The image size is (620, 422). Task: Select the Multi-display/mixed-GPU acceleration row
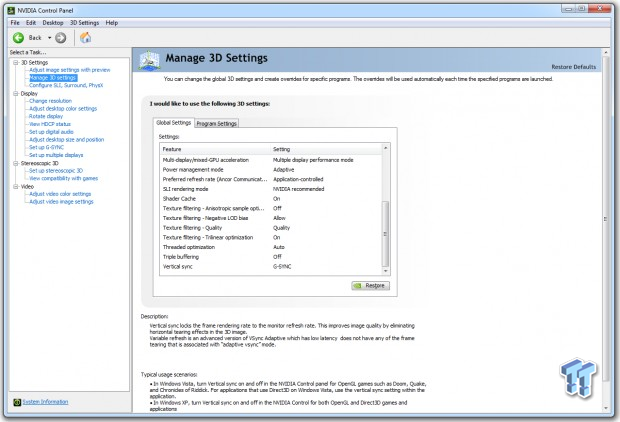click(x=271, y=160)
